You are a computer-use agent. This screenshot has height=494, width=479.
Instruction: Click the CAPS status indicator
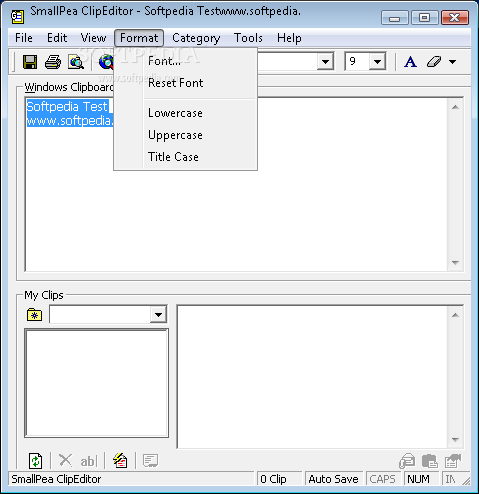click(382, 479)
